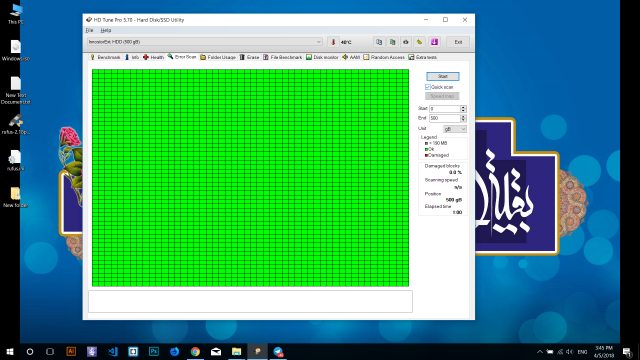Launch Adobe Illustrator from taskbar
Viewport: 640px width, 360px height.
(x=71, y=351)
